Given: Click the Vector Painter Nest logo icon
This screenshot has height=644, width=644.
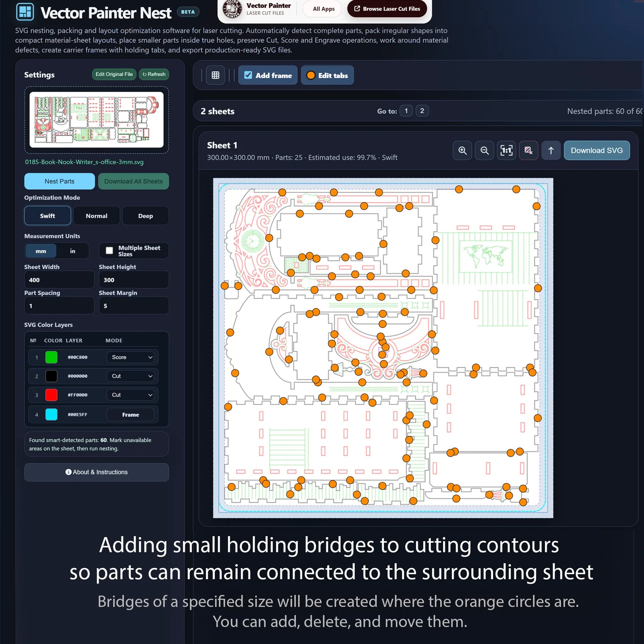Looking at the screenshot, I should (x=25, y=12).
